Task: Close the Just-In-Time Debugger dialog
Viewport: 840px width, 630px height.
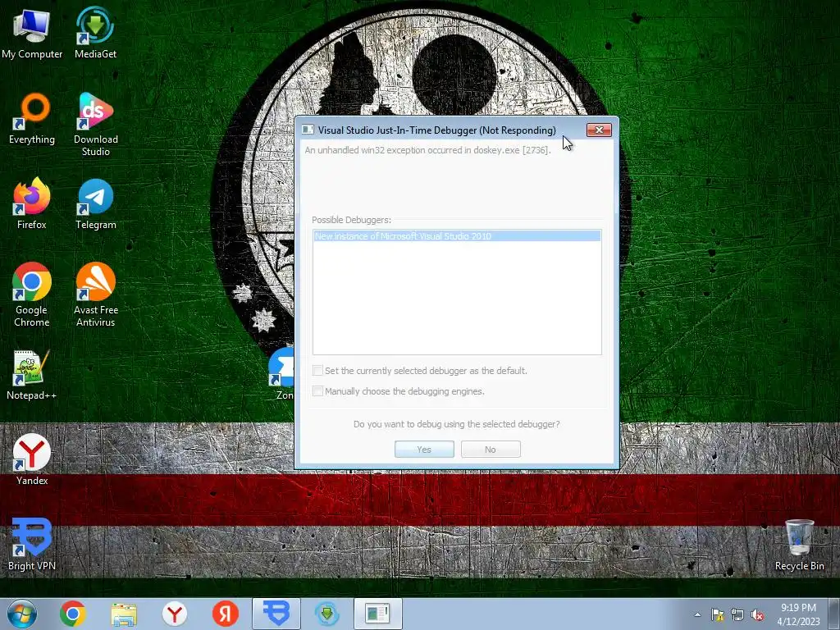Action: [x=599, y=130]
